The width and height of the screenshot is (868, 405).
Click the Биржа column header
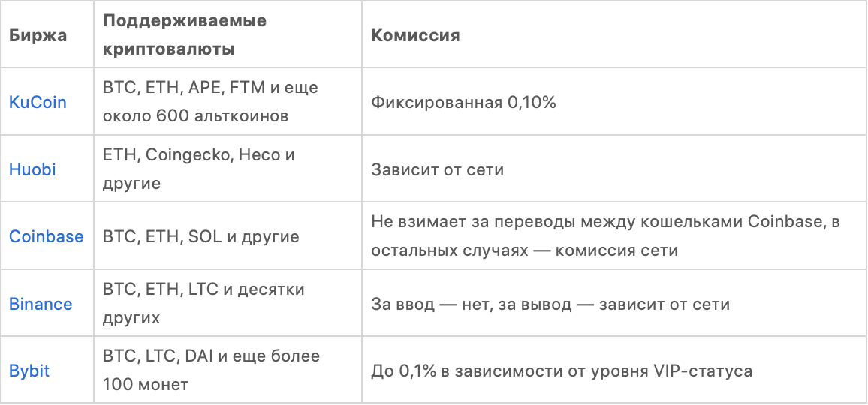click(x=38, y=35)
